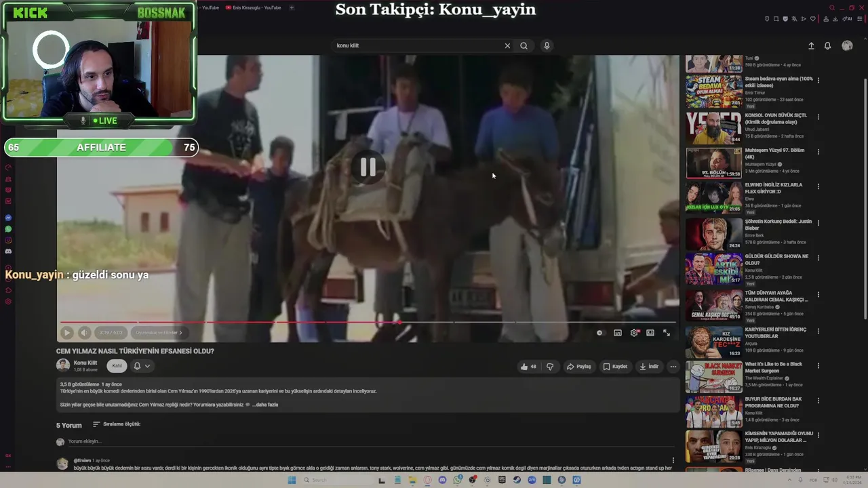Click the browser translate icon

tap(794, 19)
